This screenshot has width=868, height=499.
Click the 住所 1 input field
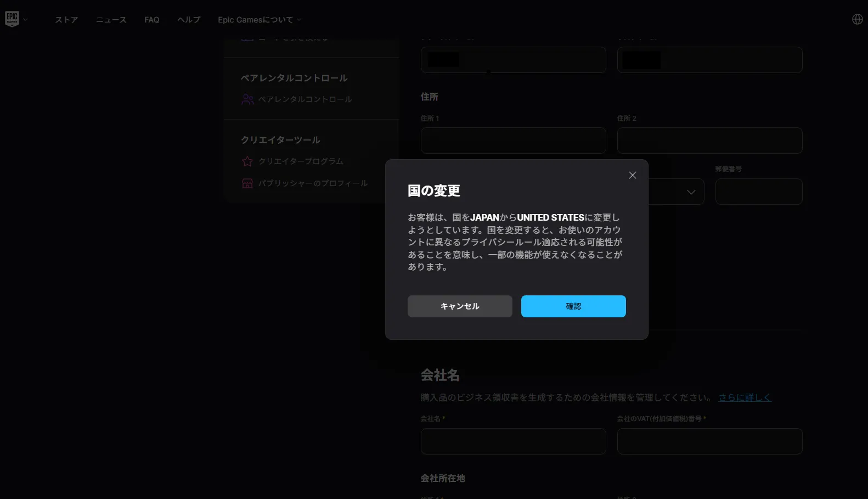tap(513, 141)
